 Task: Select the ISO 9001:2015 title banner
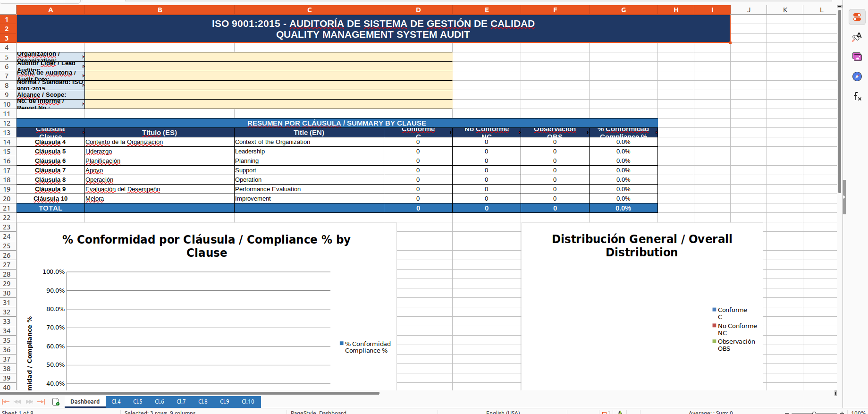(373, 29)
